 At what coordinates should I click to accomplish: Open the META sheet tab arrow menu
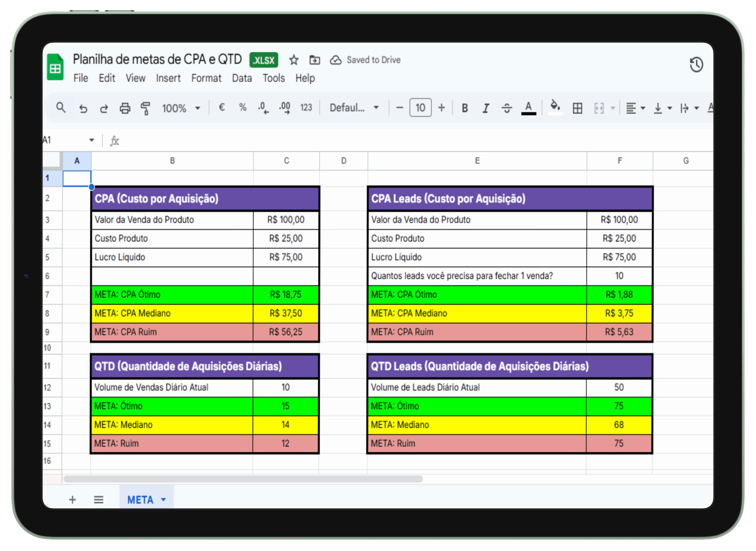point(163,499)
